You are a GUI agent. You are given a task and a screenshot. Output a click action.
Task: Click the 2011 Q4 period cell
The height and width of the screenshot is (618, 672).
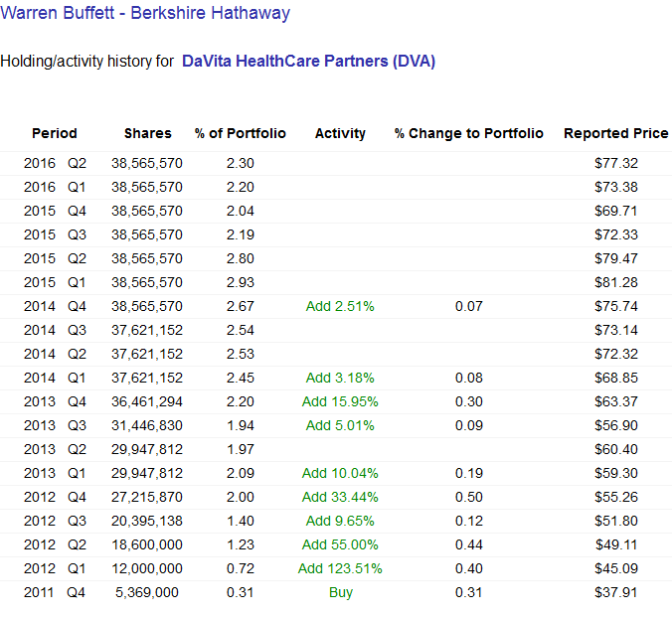[x=55, y=593]
